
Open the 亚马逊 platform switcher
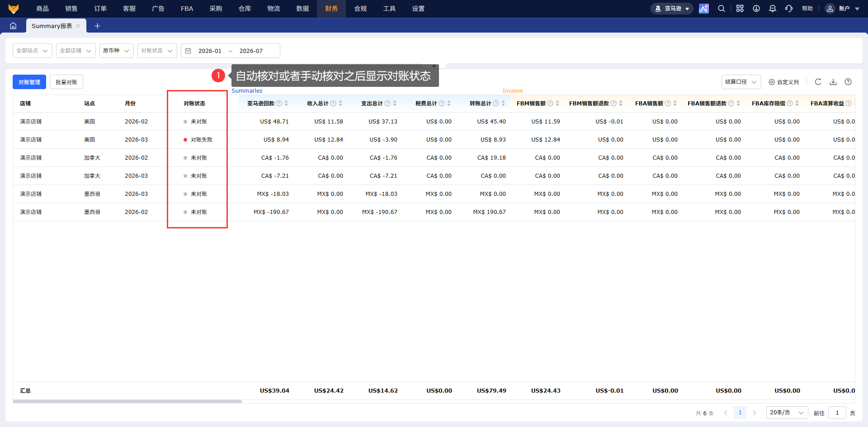(x=672, y=9)
